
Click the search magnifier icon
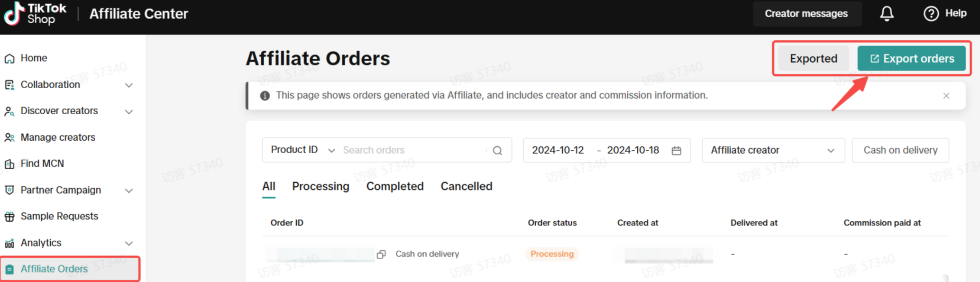pos(497,151)
